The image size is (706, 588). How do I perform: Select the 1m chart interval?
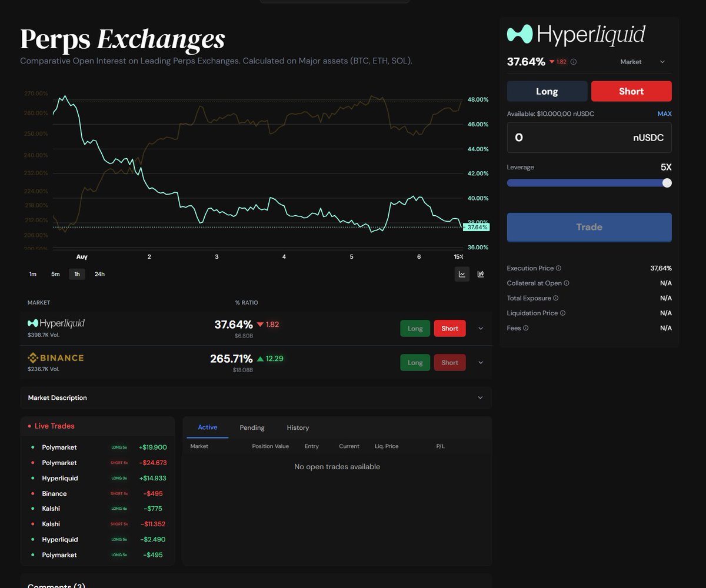(x=33, y=274)
